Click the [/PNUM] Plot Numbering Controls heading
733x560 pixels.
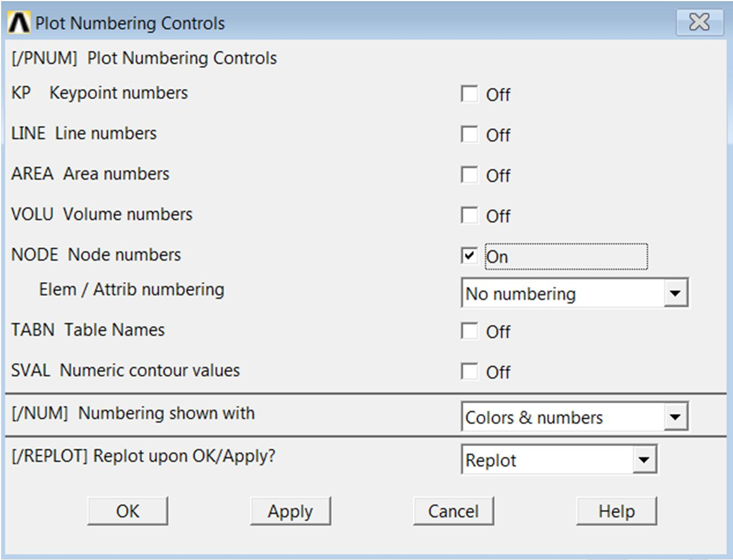pyautogui.click(x=144, y=58)
